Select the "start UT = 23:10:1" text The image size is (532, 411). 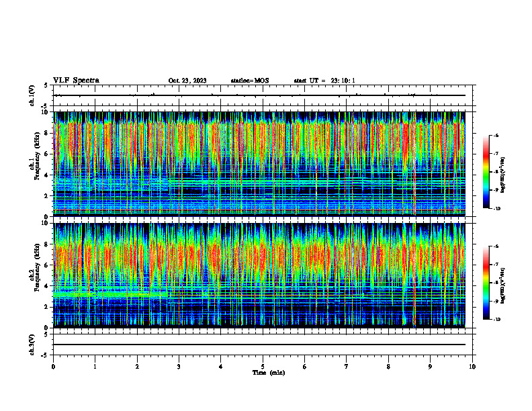324,81
